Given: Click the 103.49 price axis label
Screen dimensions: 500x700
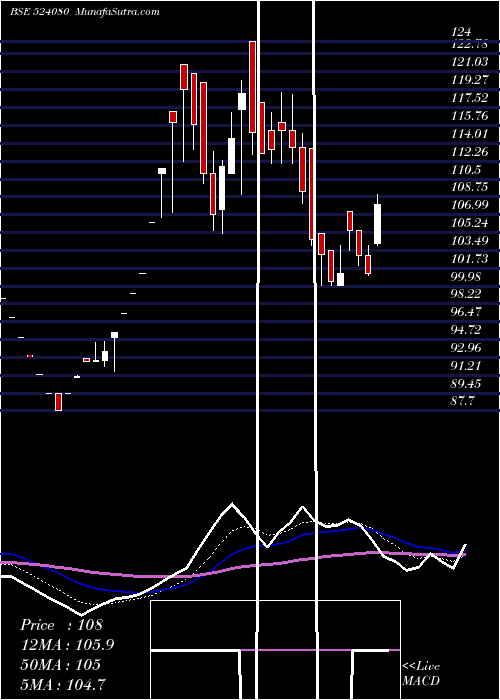Looking at the screenshot, I should [x=470, y=241].
